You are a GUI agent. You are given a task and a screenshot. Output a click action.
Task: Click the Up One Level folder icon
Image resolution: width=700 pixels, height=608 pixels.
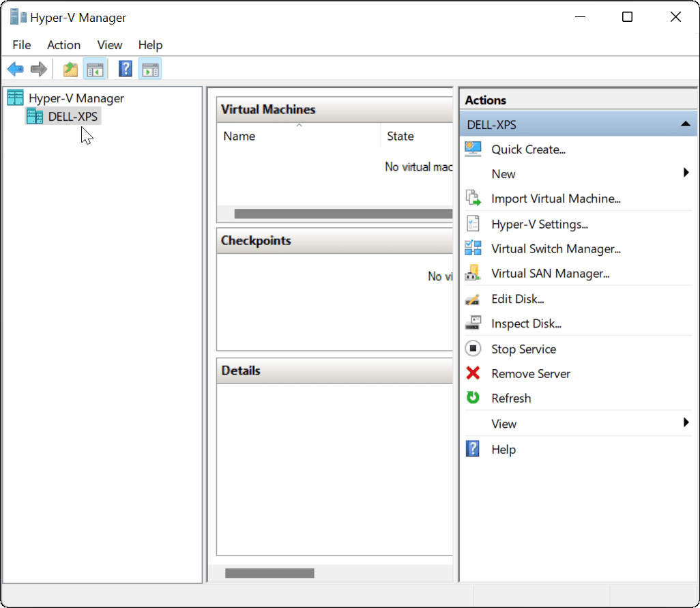tap(70, 69)
